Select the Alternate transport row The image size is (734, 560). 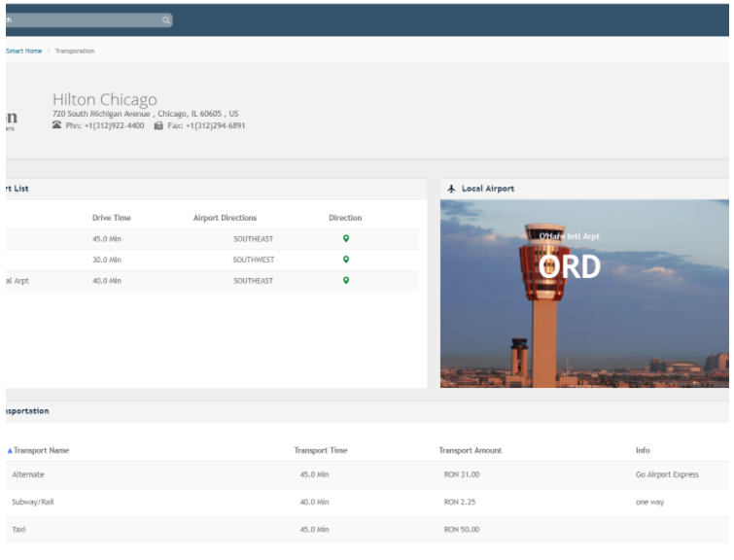367,474
